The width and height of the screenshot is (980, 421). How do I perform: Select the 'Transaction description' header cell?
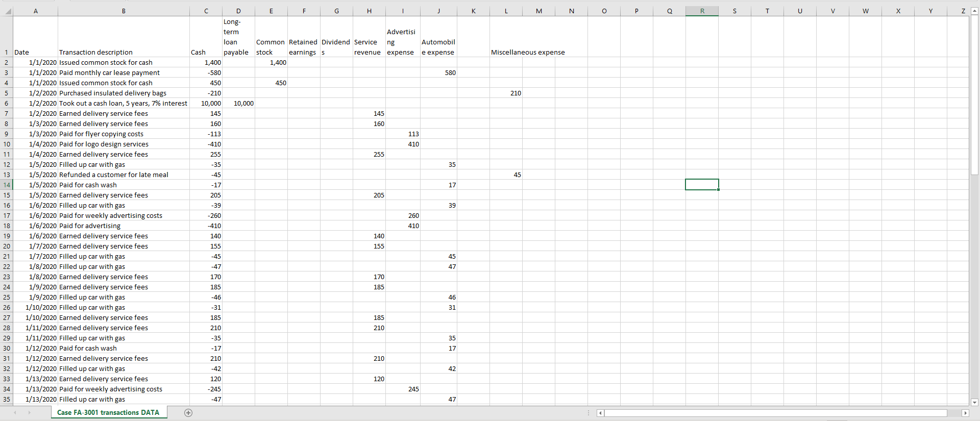(x=124, y=37)
